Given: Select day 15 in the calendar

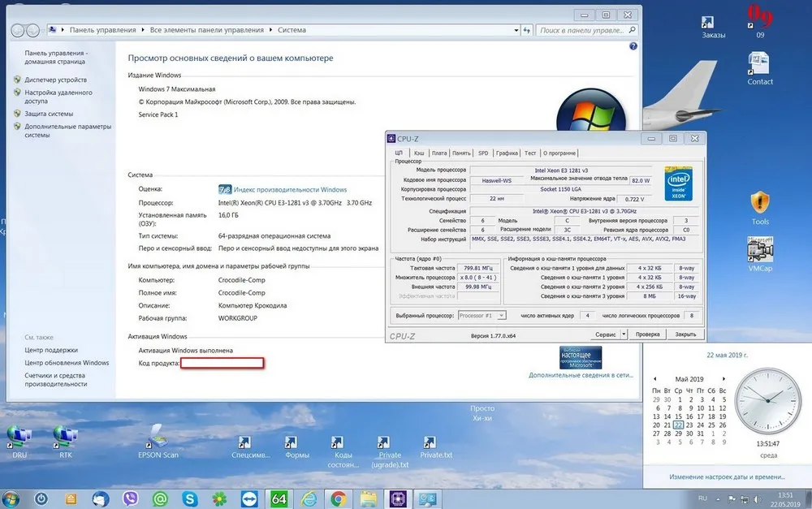Looking at the screenshot, I should [678, 416].
